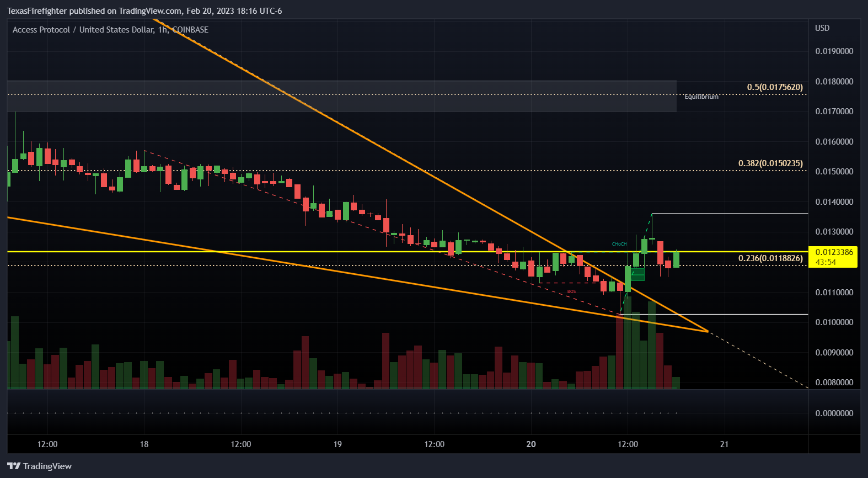The width and height of the screenshot is (868, 478).
Task: Click the 0.0000000 price axis value
Action: [834, 413]
